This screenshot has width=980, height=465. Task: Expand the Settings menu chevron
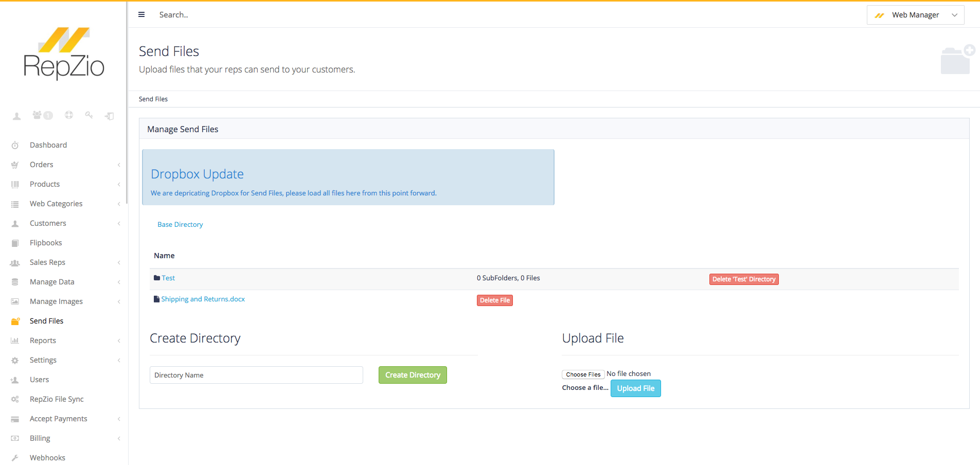click(x=119, y=361)
